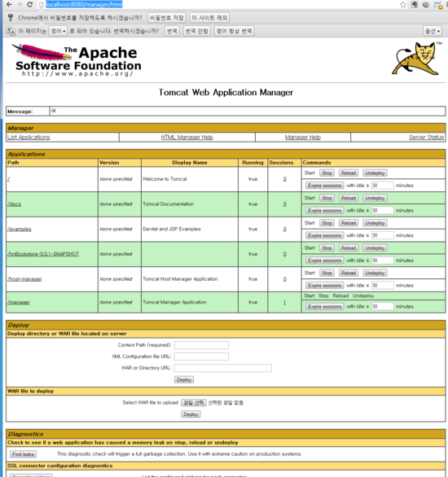Viewport: 448px width, 477px height.
Task: Open the /hnBookstore-0.0.1-SNAPSHOT path link
Action: (43, 254)
